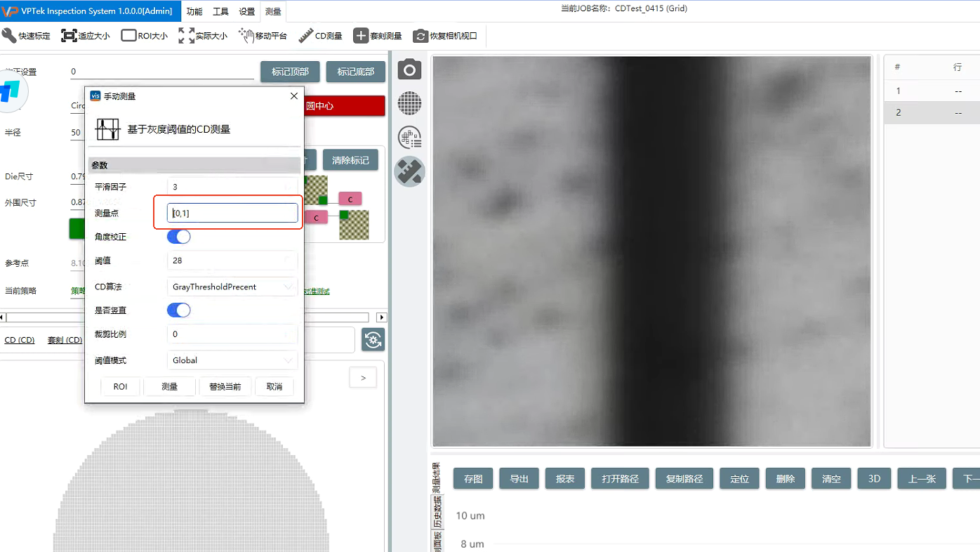Toggle the 角度校正 switch
The width and height of the screenshot is (980, 552).
pos(178,237)
